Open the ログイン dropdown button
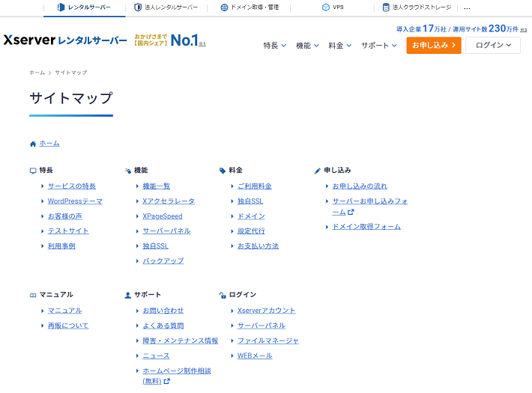This screenshot has width=532, height=393. pos(492,46)
